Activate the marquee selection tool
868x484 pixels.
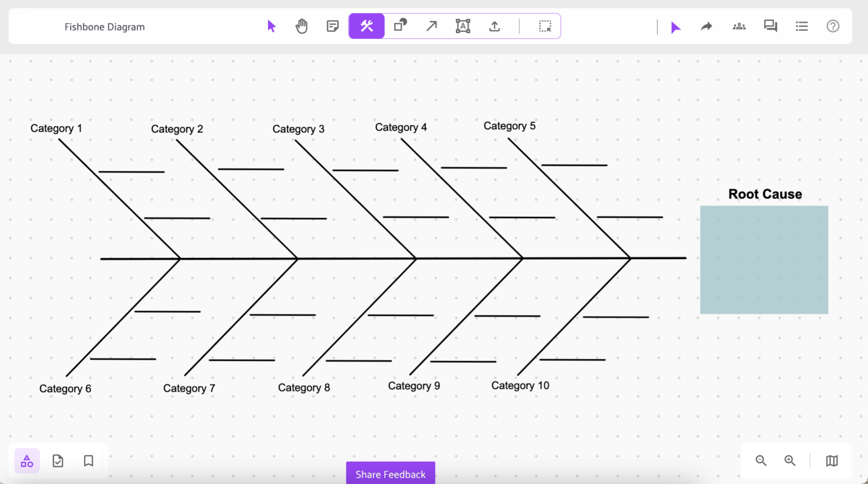coord(545,25)
